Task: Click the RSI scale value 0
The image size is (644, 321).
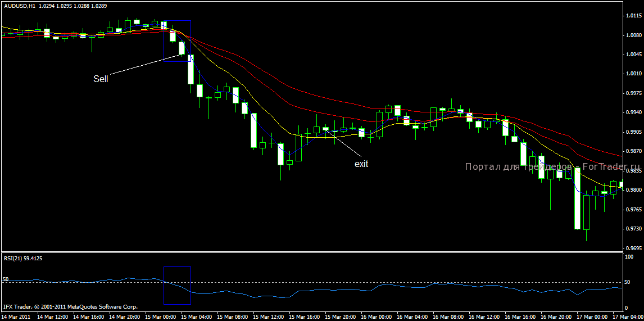Action: click(627, 308)
